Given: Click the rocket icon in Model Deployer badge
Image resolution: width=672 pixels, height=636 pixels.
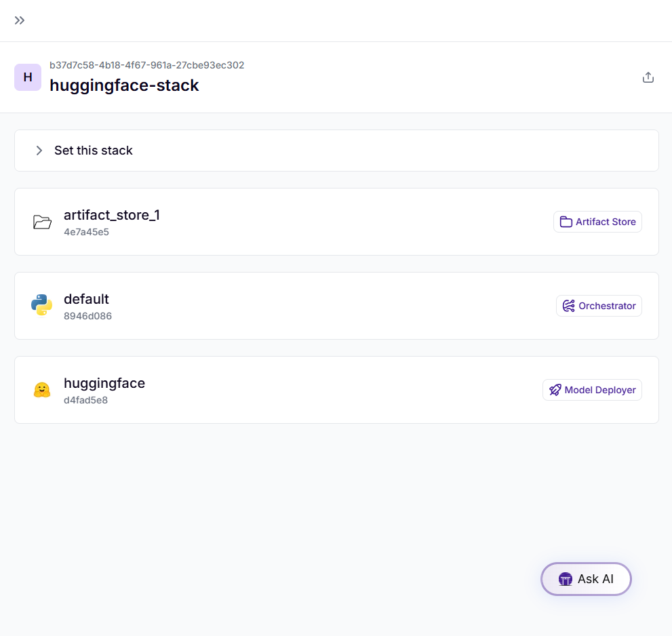Looking at the screenshot, I should [555, 390].
